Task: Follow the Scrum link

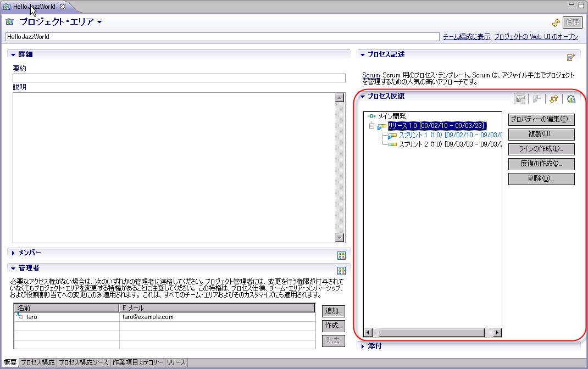Action: [x=371, y=75]
